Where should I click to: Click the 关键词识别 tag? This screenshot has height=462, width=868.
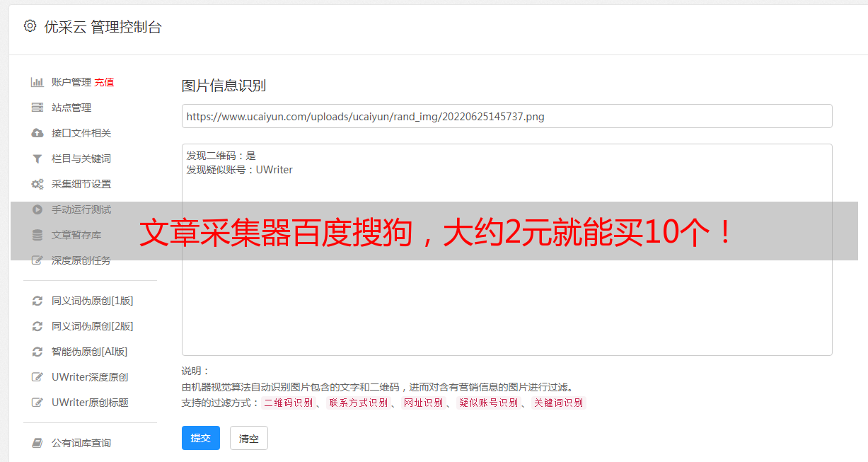(558, 403)
